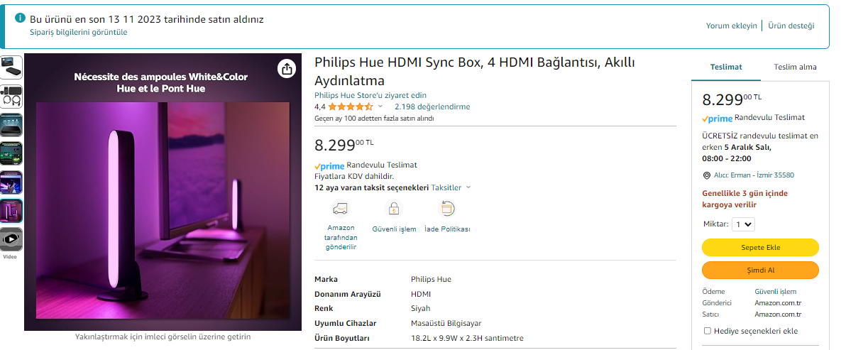Click the Sepete Ekle button
Viewport: 868px width, 350px height.
(x=760, y=247)
